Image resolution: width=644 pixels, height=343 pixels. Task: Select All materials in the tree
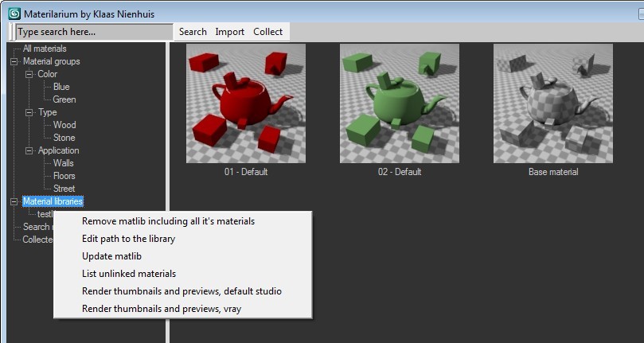pyautogui.click(x=45, y=49)
